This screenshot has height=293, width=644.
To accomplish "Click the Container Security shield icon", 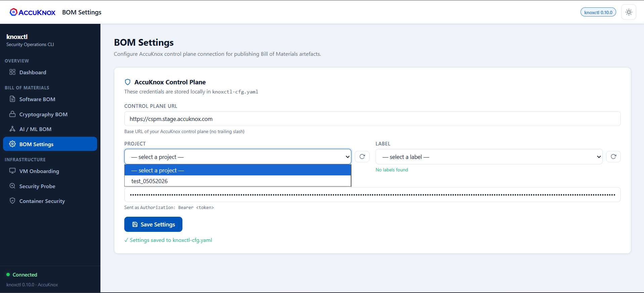I will point(12,201).
